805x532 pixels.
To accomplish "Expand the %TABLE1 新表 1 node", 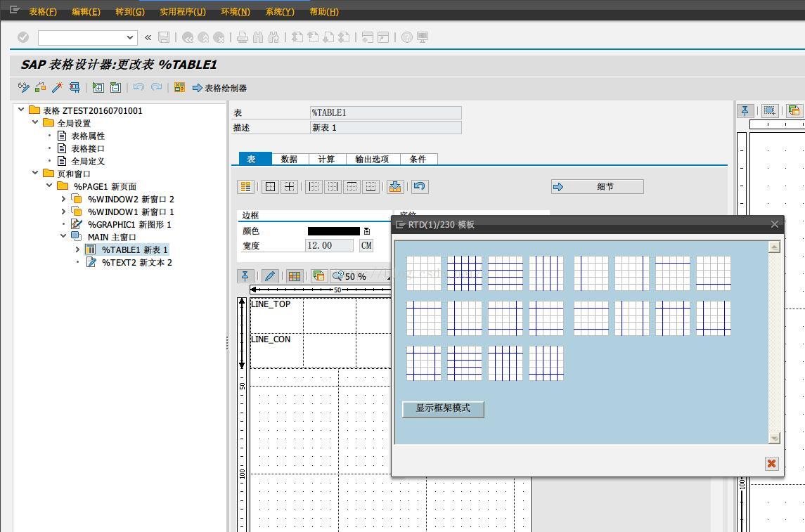I will point(77,249).
